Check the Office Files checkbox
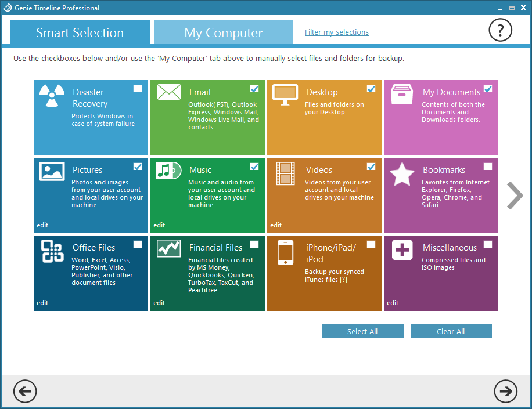Image resolution: width=532 pixels, height=409 pixels. [138, 244]
